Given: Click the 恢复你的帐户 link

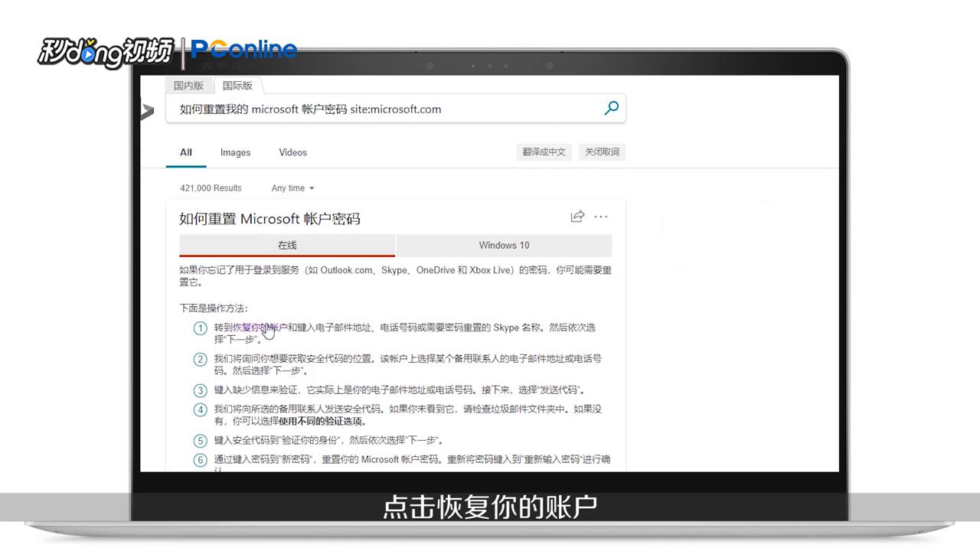Looking at the screenshot, I should pos(260,328).
